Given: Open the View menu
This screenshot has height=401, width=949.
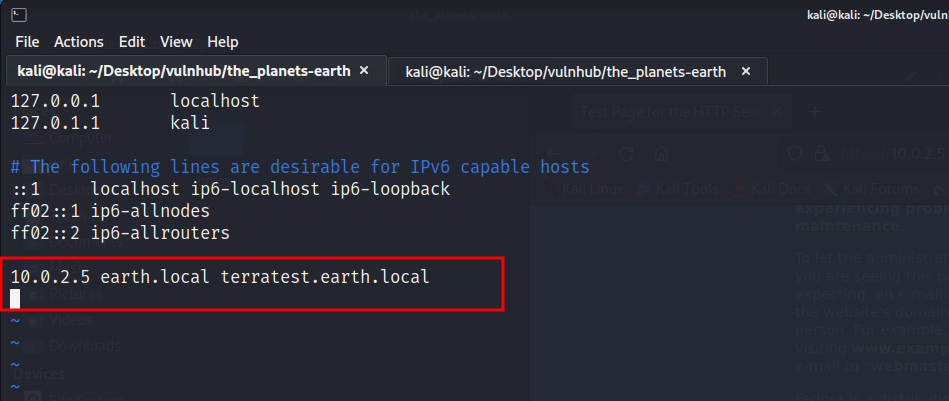Looking at the screenshot, I should [x=176, y=42].
